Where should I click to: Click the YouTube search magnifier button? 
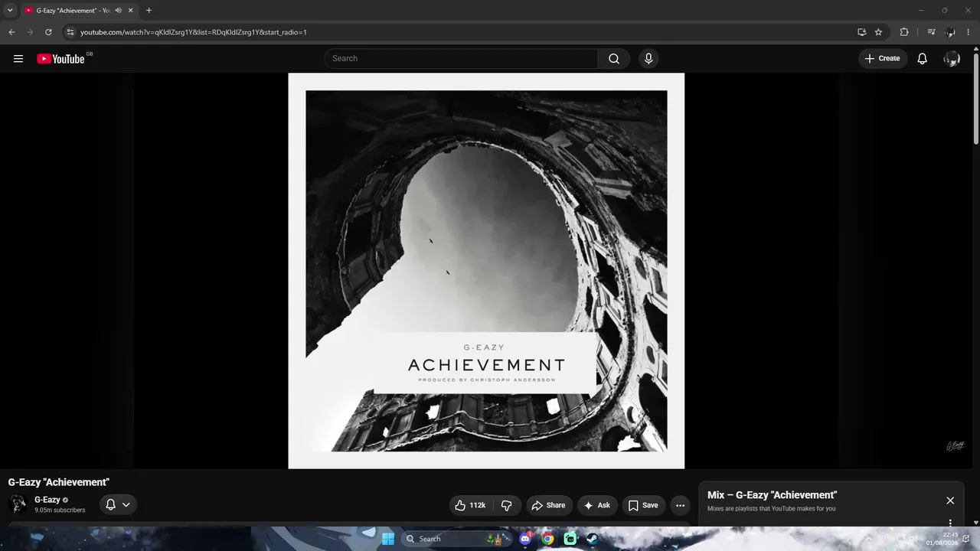click(614, 59)
